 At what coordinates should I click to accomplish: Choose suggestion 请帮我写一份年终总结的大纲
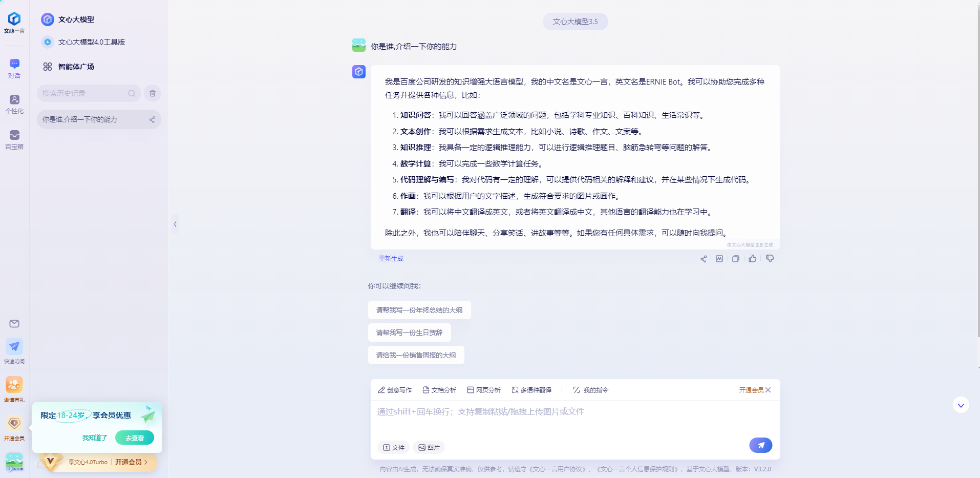pos(419,310)
